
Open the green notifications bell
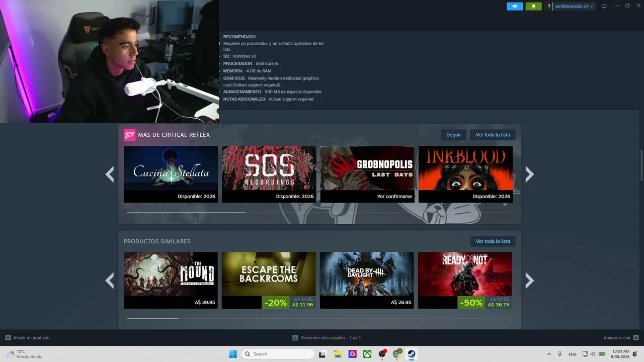coord(533,6)
